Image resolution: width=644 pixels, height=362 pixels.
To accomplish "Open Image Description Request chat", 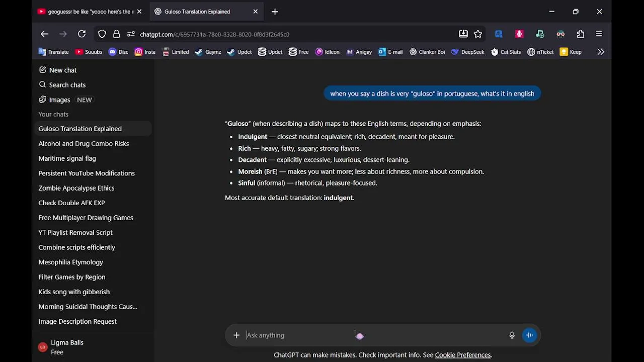I will click(77, 321).
